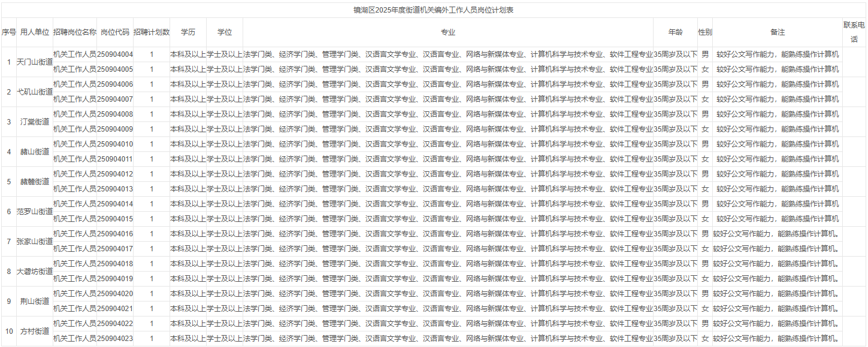
Task: Click job code 250904004
Action: (115, 54)
